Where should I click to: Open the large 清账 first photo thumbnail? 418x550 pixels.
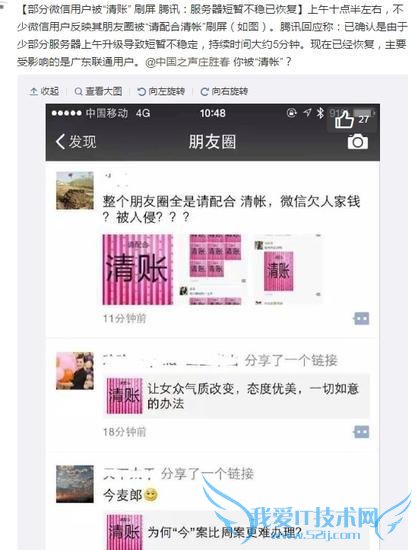(138, 269)
